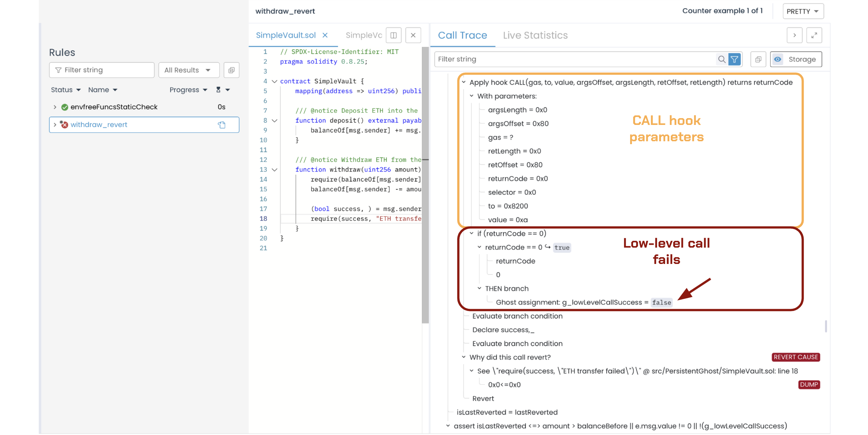Click the split editor view icon
This screenshot has width=868, height=435.
coord(393,35)
